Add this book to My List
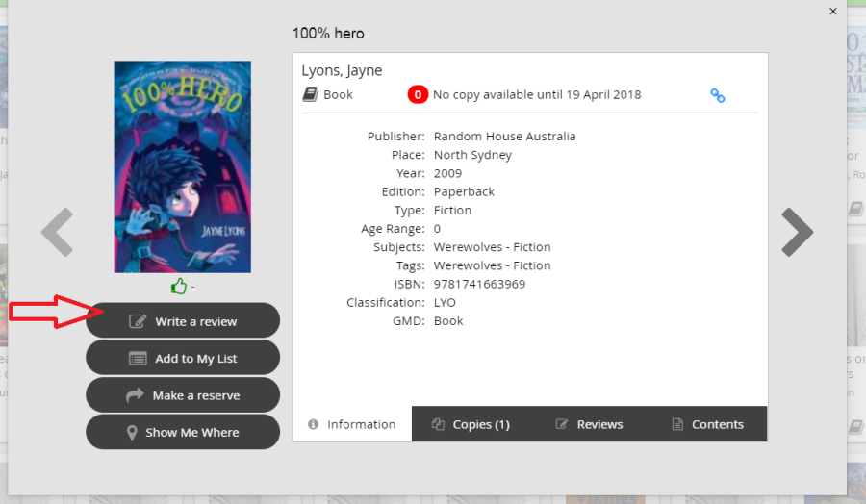 [x=183, y=358]
